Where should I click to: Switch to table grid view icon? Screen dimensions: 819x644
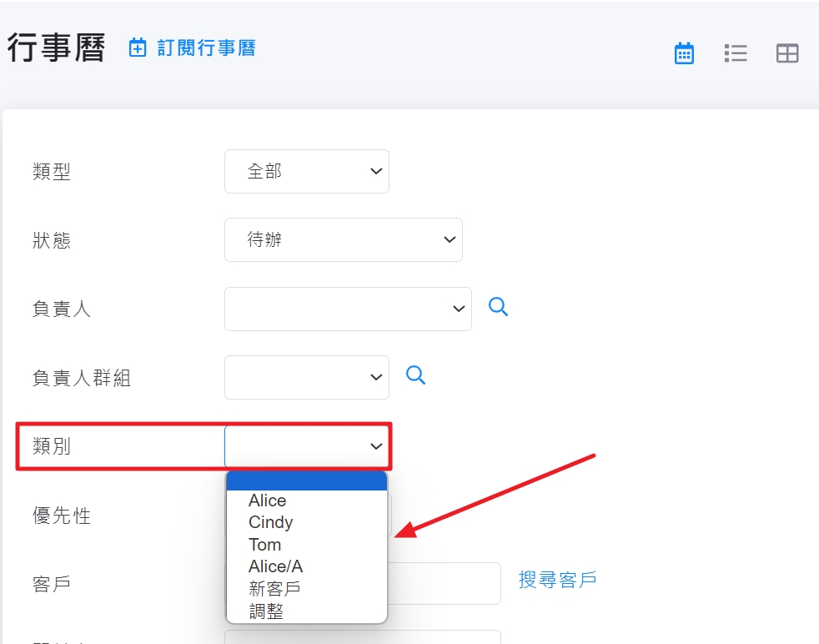(x=787, y=53)
